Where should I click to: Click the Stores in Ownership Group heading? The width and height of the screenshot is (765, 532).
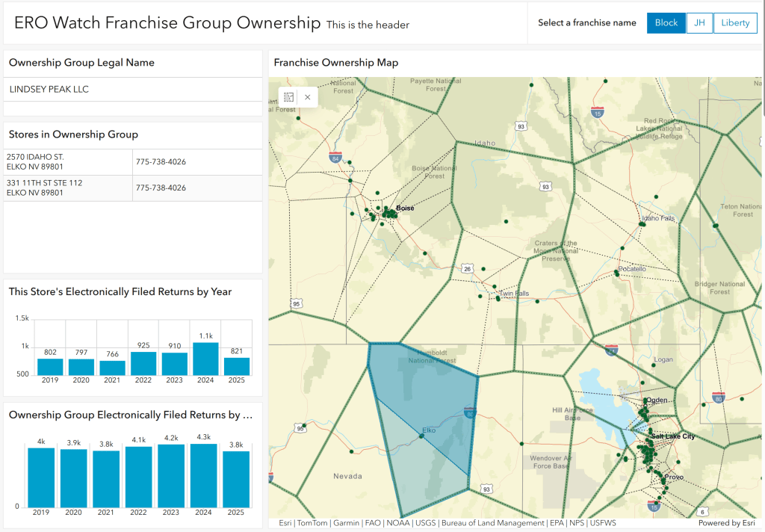(x=73, y=134)
